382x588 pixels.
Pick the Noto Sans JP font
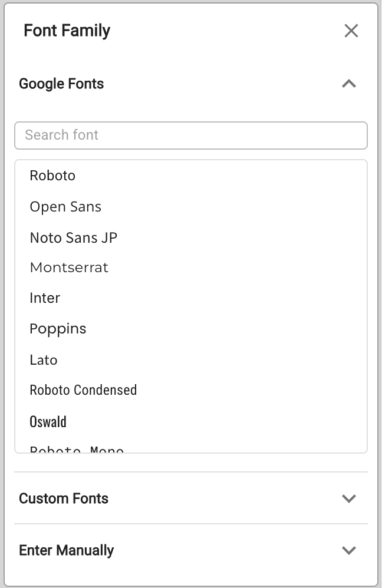[74, 238]
